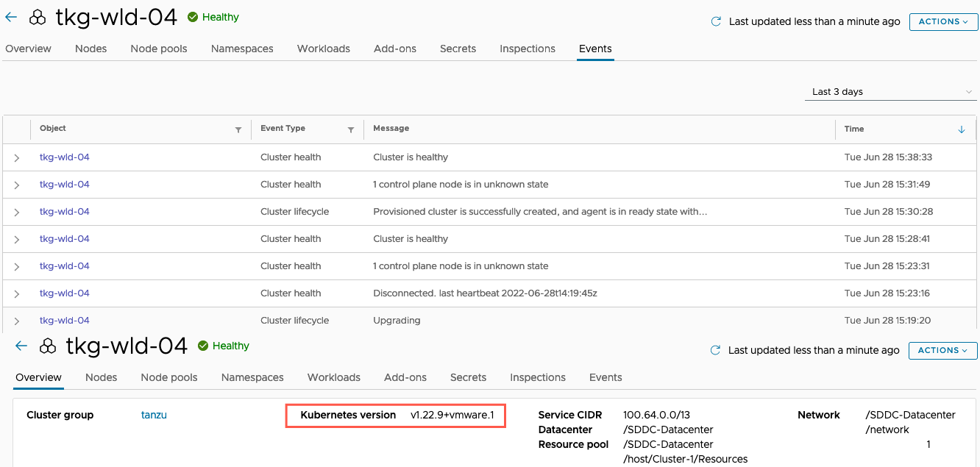Click the green Healthy check icon on Events page

click(x=193, y=17)
